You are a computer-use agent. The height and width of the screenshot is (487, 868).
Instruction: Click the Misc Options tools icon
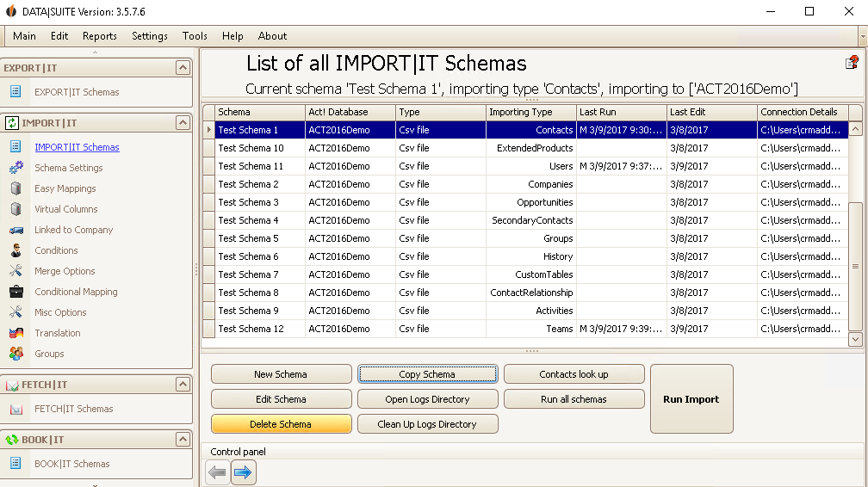pos(16,312)
